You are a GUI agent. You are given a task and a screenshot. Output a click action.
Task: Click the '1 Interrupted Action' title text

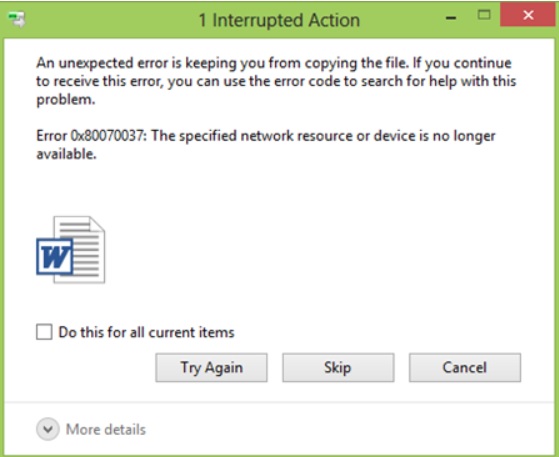tap(279, 20)
